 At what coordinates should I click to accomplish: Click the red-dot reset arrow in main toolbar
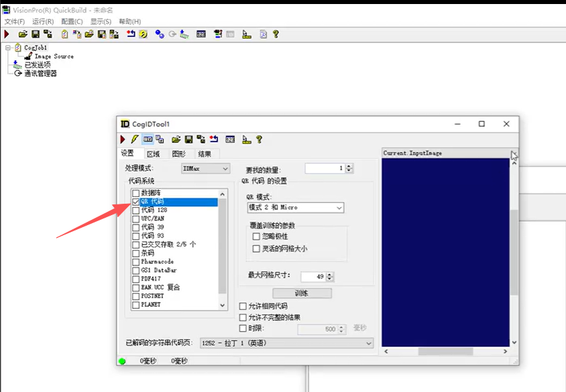pyautogui.click(x=131, y=34)
